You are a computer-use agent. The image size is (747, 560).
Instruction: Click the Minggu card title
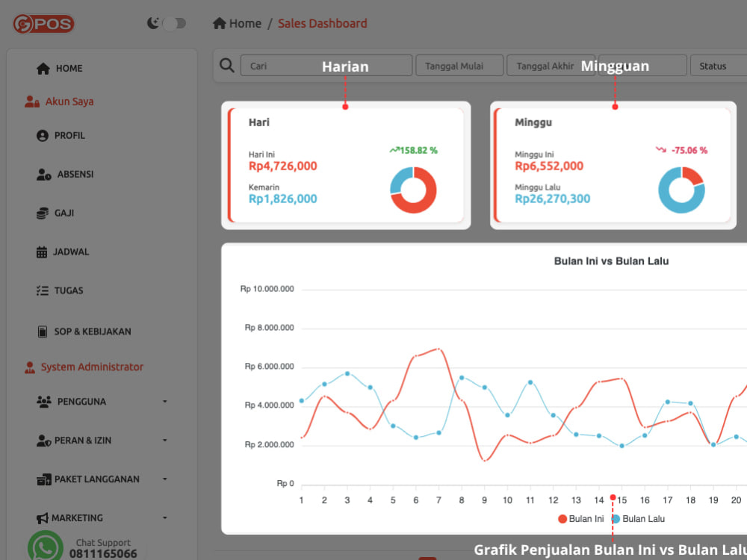point(533,122)
